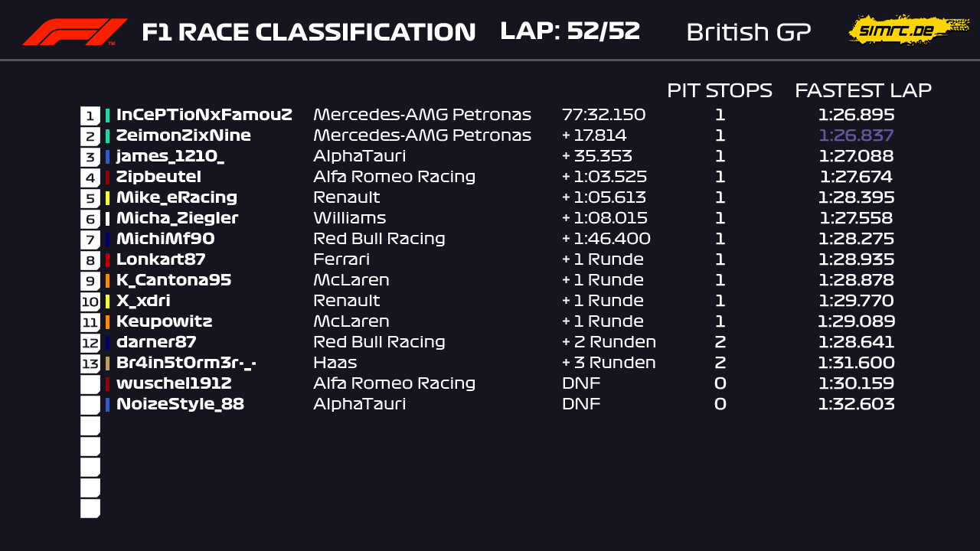
Task: Click the DNF status for NoizeStyle_88
Action: coord(581,404)
